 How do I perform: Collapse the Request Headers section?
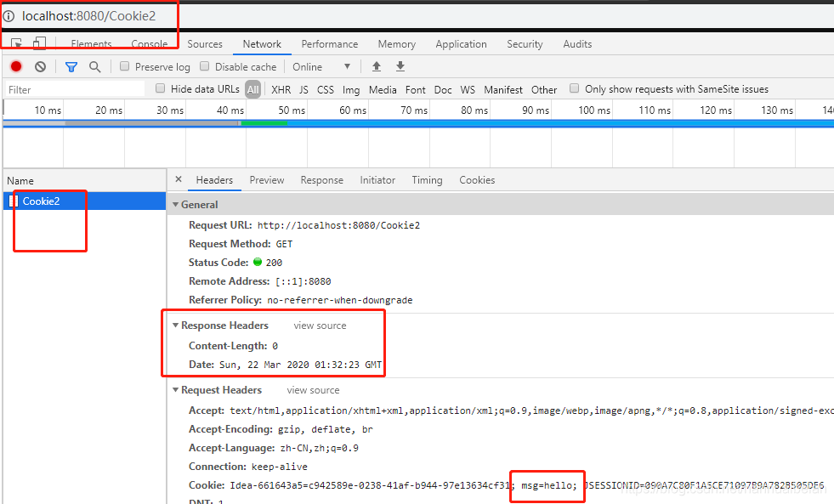tap(175, 390)
